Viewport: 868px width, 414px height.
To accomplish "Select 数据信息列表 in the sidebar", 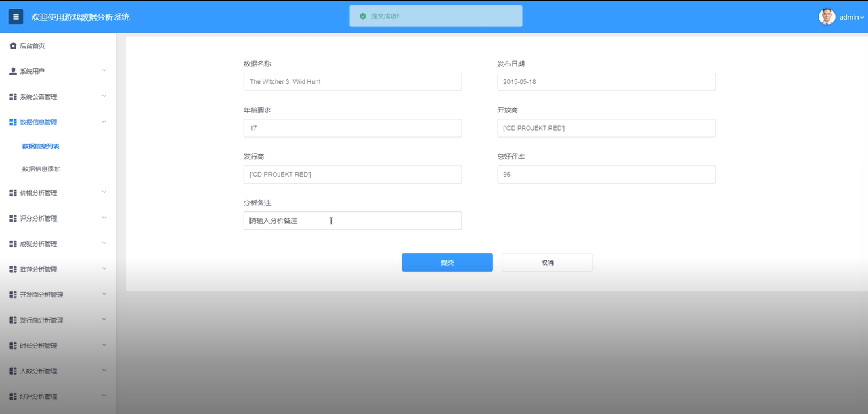I will pos(41,146).
